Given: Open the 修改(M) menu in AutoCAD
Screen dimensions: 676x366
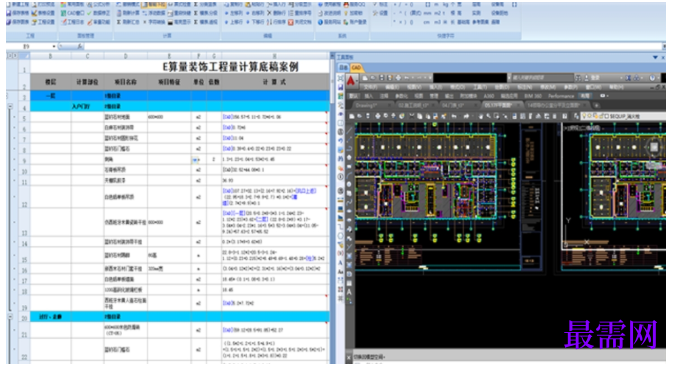Looking at the screenshot, I should (548, 87).
